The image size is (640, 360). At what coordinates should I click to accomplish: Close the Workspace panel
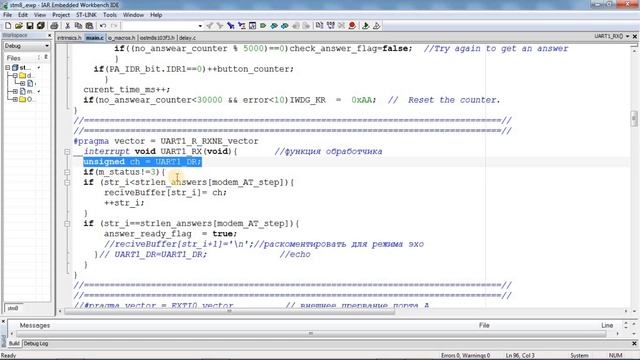point(49,36)
